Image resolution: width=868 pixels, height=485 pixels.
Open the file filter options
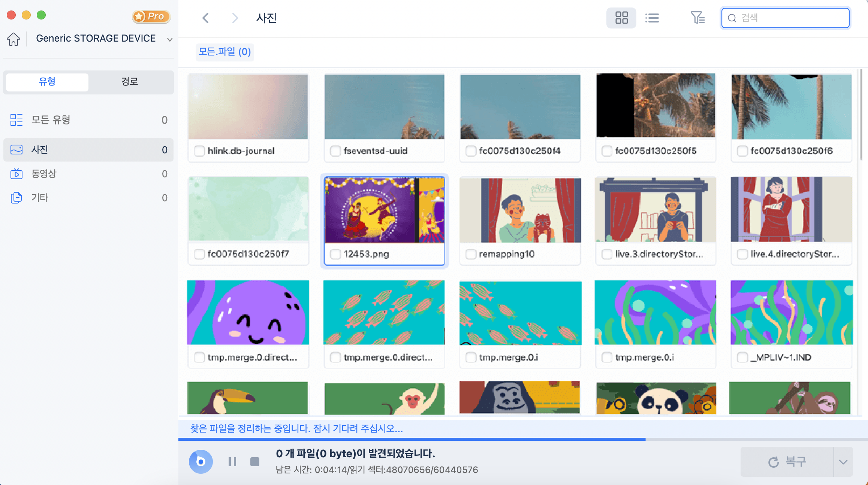[x=697, y=18]
